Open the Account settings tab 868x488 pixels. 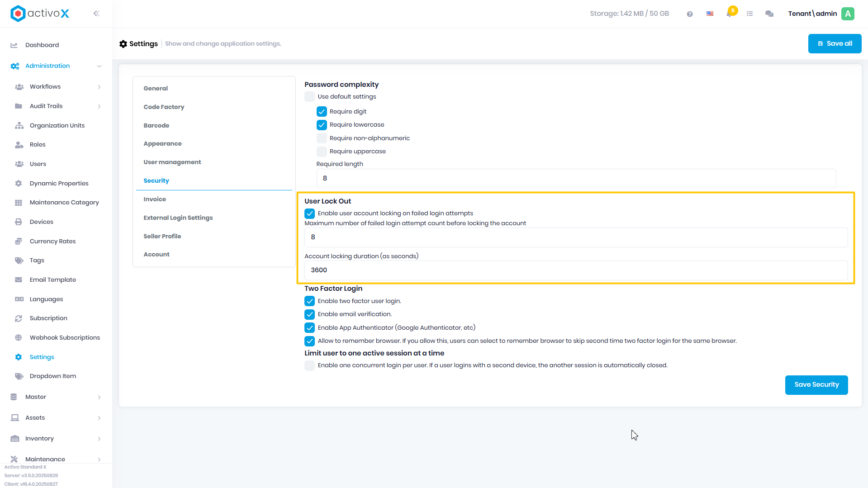tap(157, 255)
